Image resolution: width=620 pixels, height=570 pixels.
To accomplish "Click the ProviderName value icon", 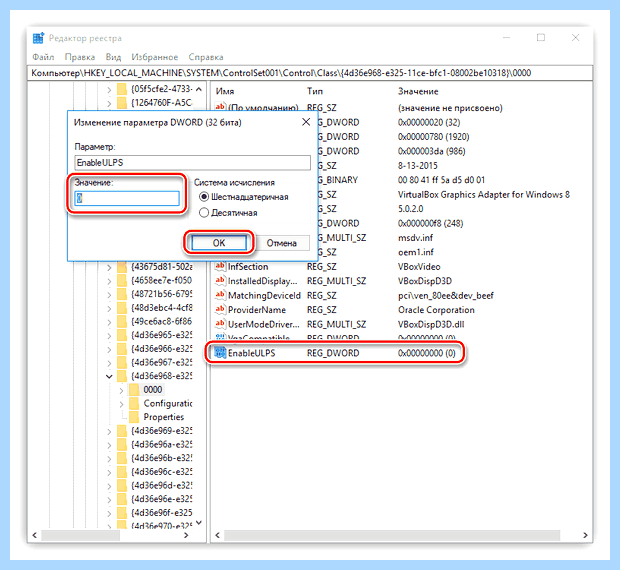I will pyautogui.click(x=220, y=310).
